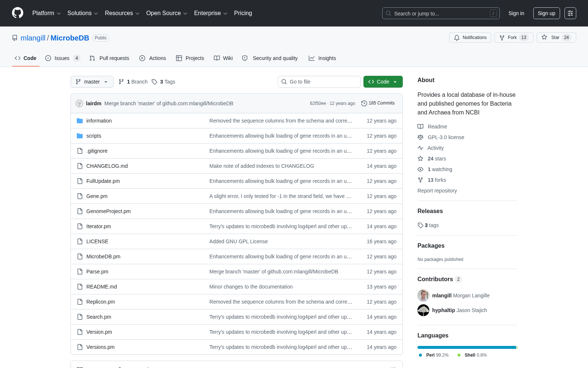Viewport: 588px width, 368px height.
Task: Click the scales icon beside GPL-3.0 license
Action: point(420,137)
